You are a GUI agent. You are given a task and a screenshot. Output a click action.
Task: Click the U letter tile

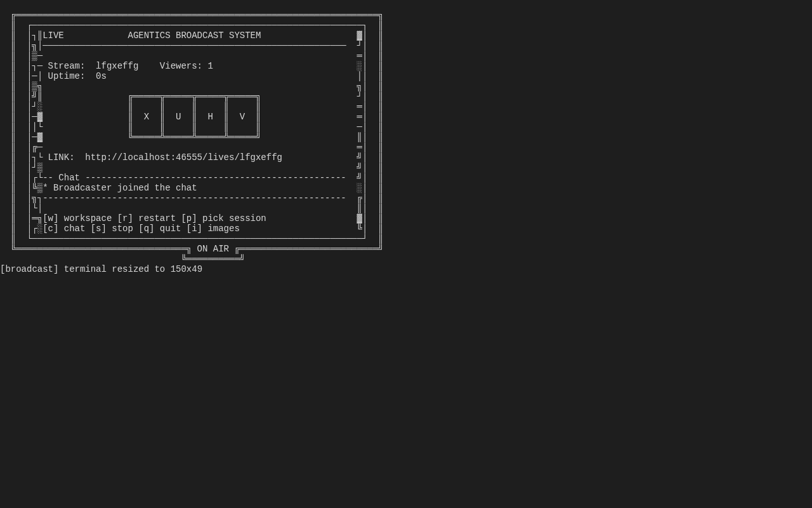point(178,117)
